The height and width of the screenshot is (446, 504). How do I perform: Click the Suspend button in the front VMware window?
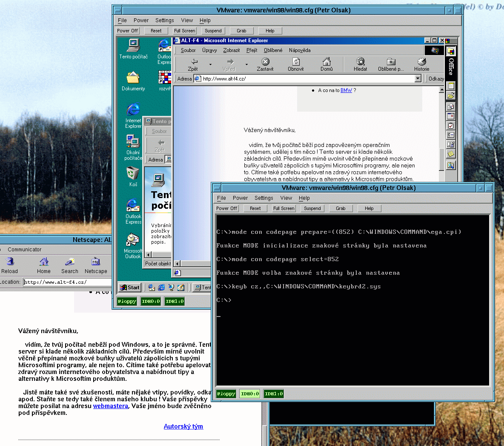click(x=312, y=208)
